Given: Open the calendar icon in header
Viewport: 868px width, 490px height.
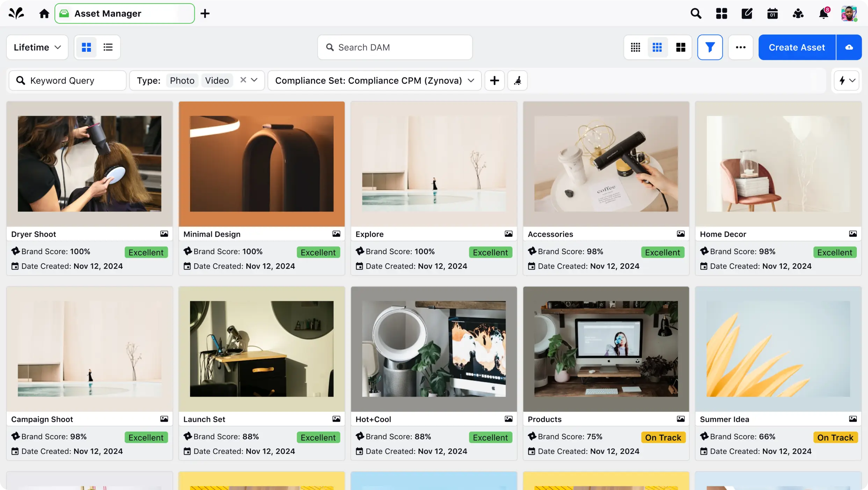Looking at the screenshot, I should coord(772,14).
